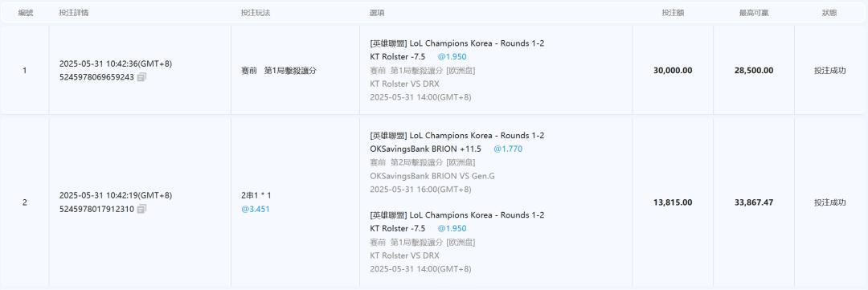Open OKSavingsBank BRION VS Gen.G match

[424, 176]
